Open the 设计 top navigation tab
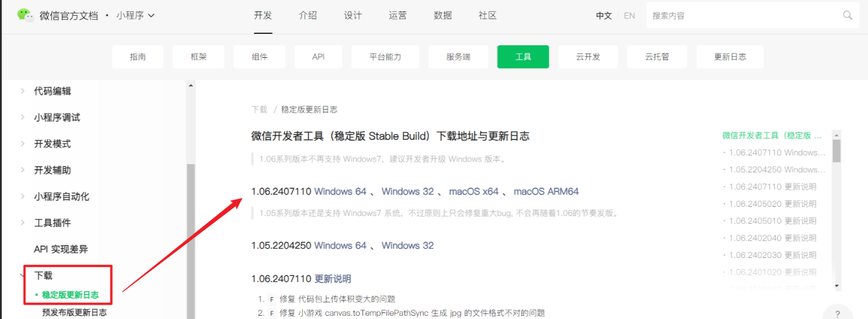Image resolution: width=868 pixels, height=319 pixels. (353, 15)
